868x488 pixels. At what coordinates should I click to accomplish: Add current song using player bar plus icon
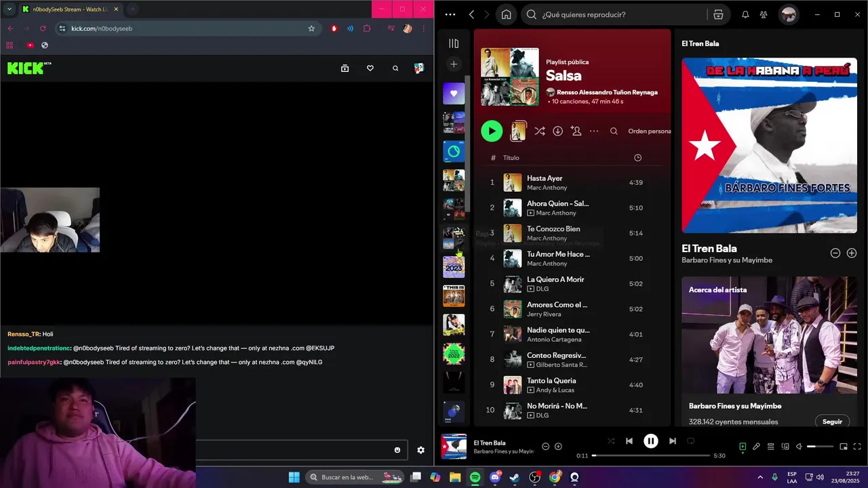558,447
